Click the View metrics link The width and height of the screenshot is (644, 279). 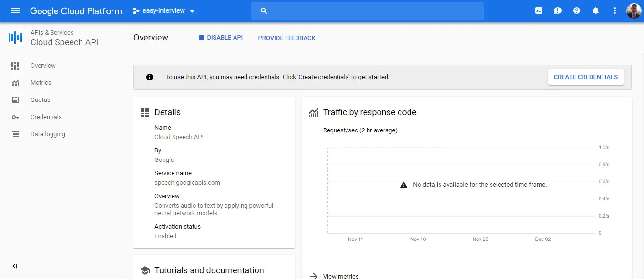click(x=341, y=276)
